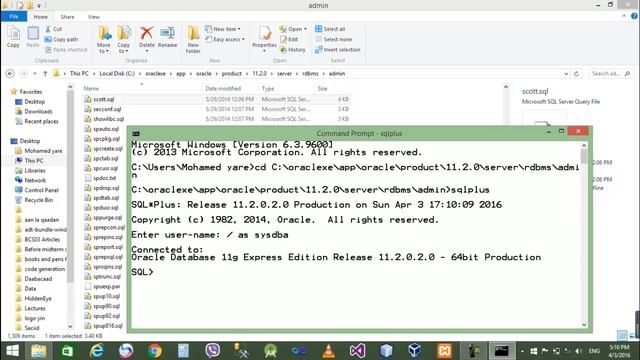The image size is (640, 360).
Task: Open the Open button dropdown arrow
Action: click(x=305, y=29)
